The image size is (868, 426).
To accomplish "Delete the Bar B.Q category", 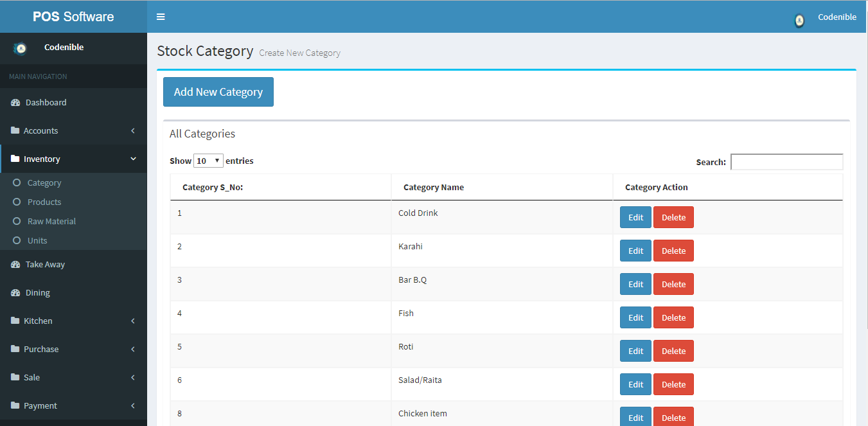I will [673, 284].
